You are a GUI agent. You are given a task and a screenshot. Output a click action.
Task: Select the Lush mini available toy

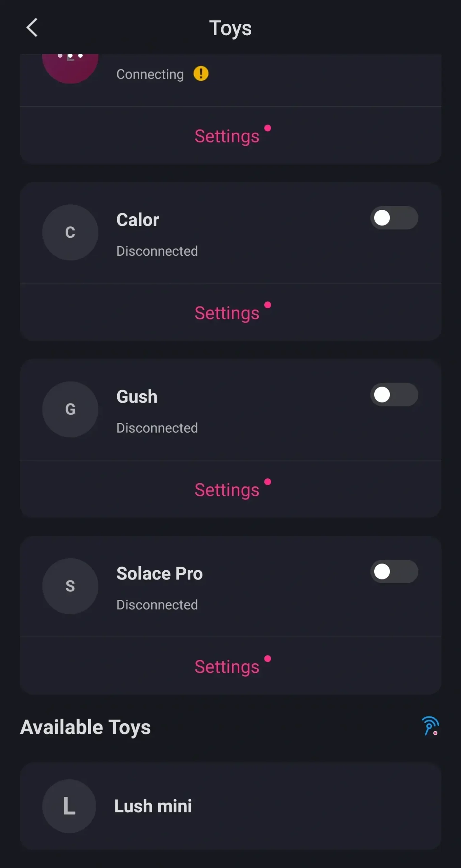(230, 806)
